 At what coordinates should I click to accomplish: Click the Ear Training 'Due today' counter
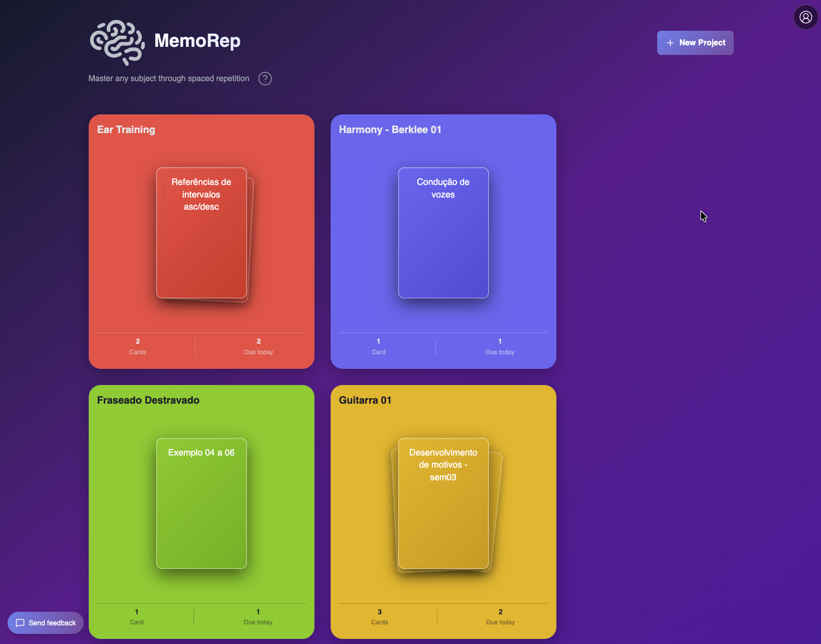[259, 346]
